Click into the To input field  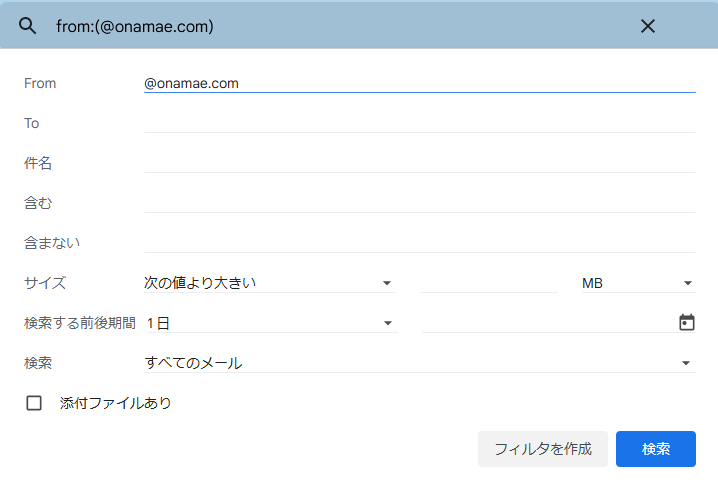click(419, 123)
